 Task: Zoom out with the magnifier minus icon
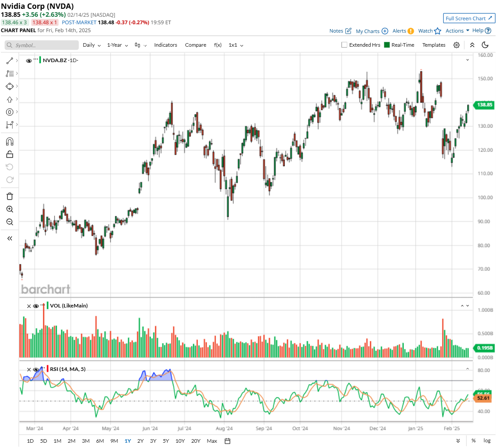10,222
